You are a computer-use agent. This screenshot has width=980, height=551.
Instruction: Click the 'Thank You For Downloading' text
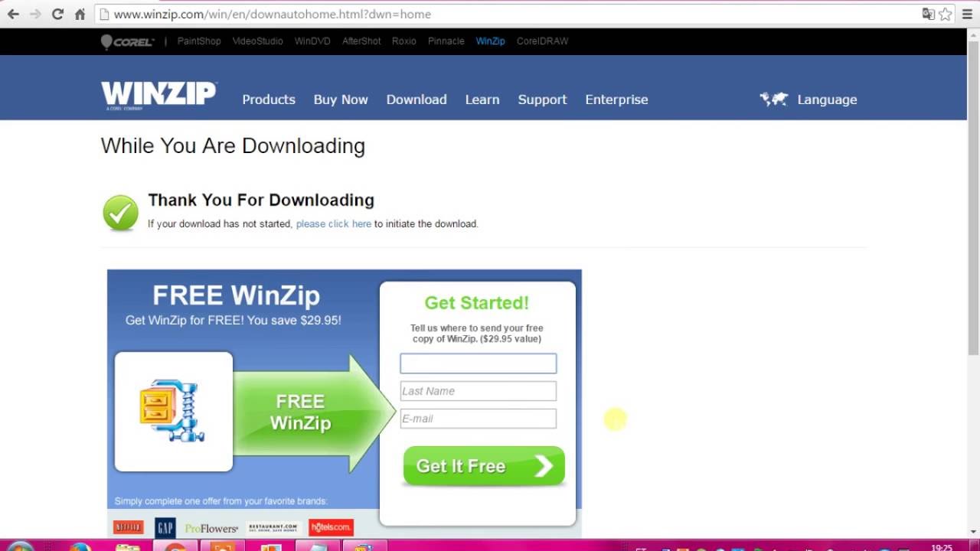click(x=261, y=200)
